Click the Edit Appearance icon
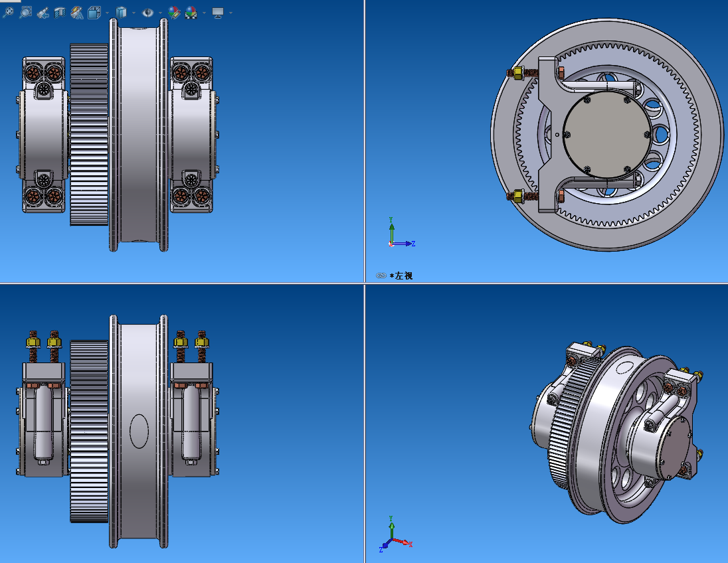The image size is (728, 563). [x=174, y=13]
